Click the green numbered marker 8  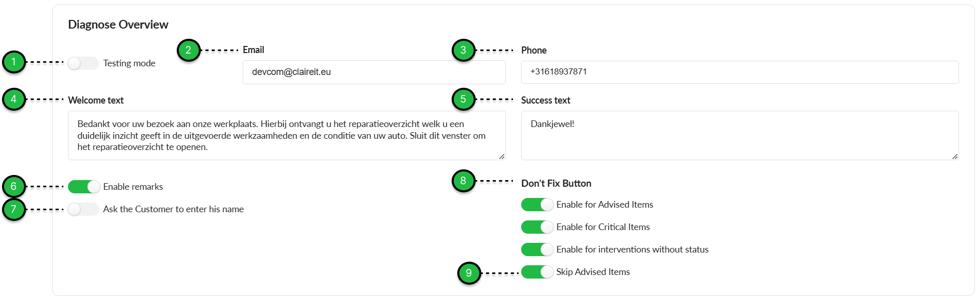coord(463,181)
